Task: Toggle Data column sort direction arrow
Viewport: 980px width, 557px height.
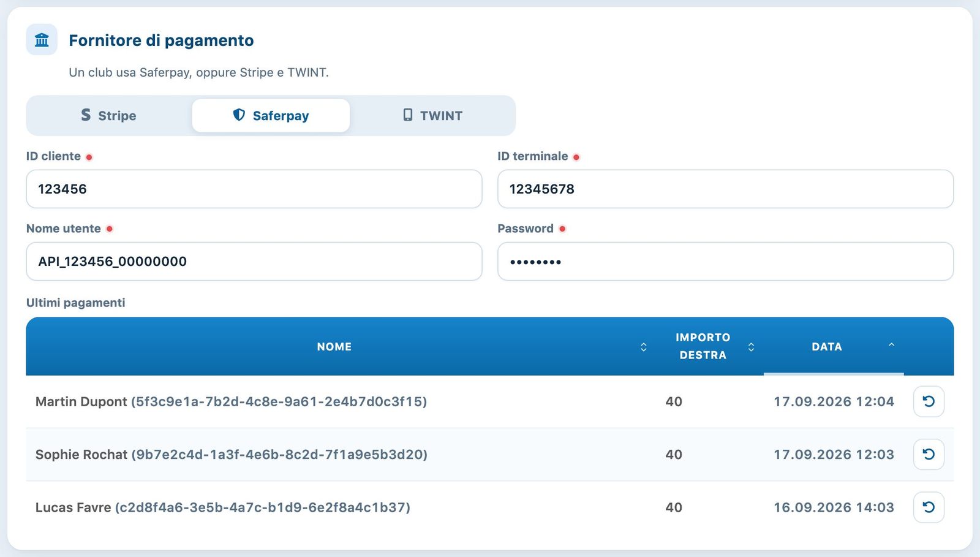Action: point(891,345)
